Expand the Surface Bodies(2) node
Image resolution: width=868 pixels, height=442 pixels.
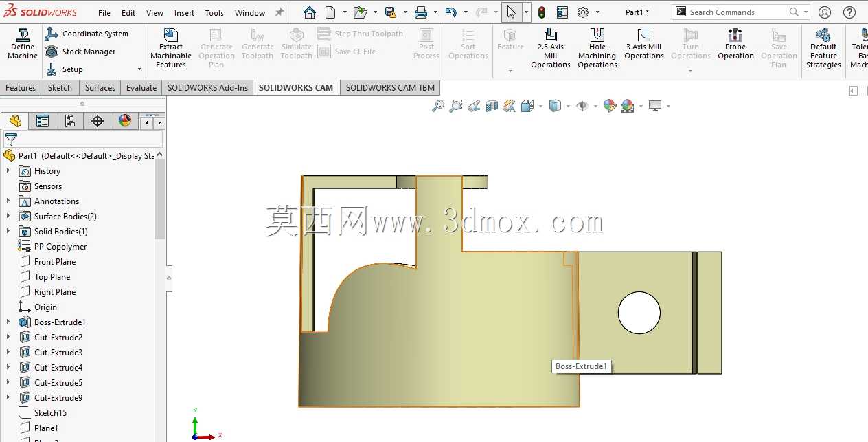point(8,216)
